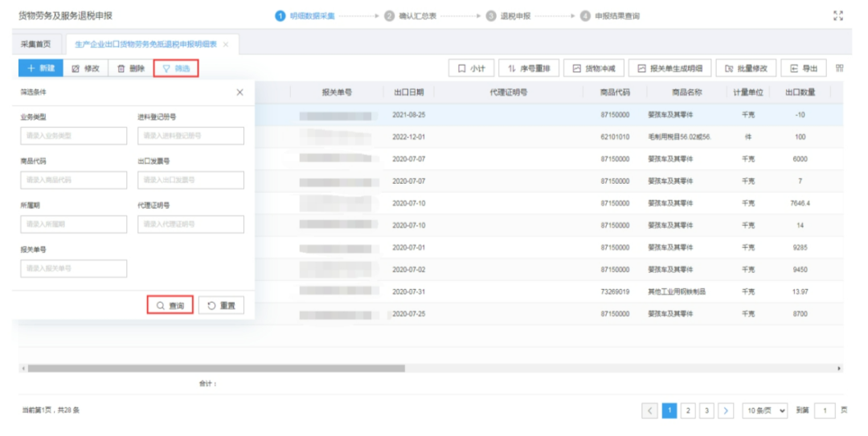Viewport: 868px width, 436px height.
Task: Click the 删除 delete trash button
Action: click(131, 69)
